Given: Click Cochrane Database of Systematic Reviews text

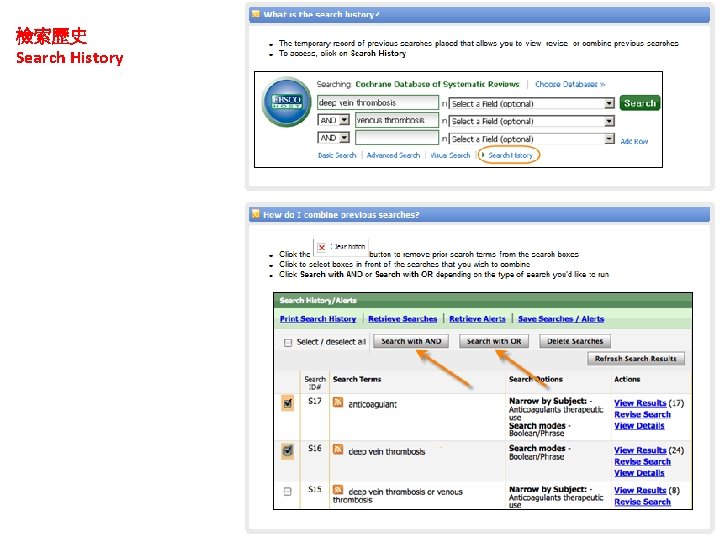Looking at the screenshot, I should pos(437,84).
